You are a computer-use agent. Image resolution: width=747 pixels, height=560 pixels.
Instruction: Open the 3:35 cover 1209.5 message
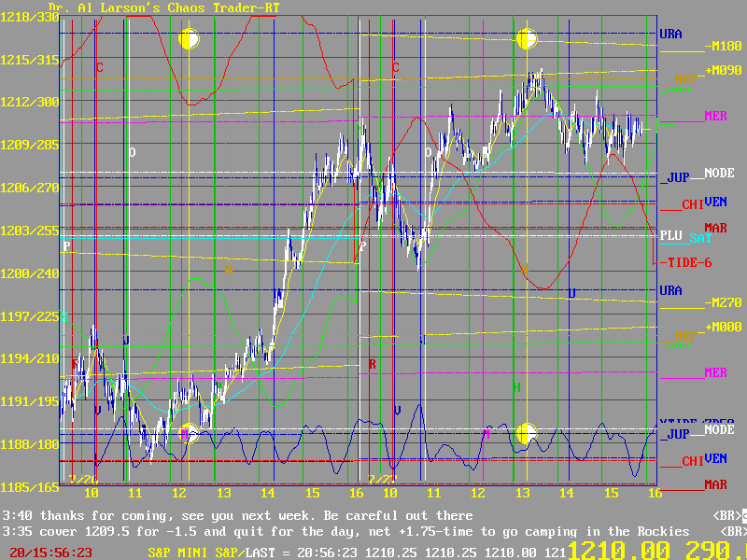(345, 530)
